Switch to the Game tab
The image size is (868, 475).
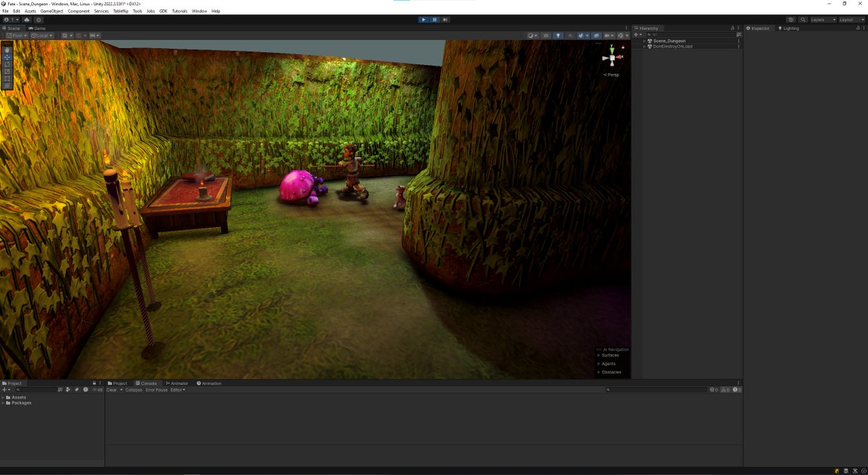click(x=37, y=28)
